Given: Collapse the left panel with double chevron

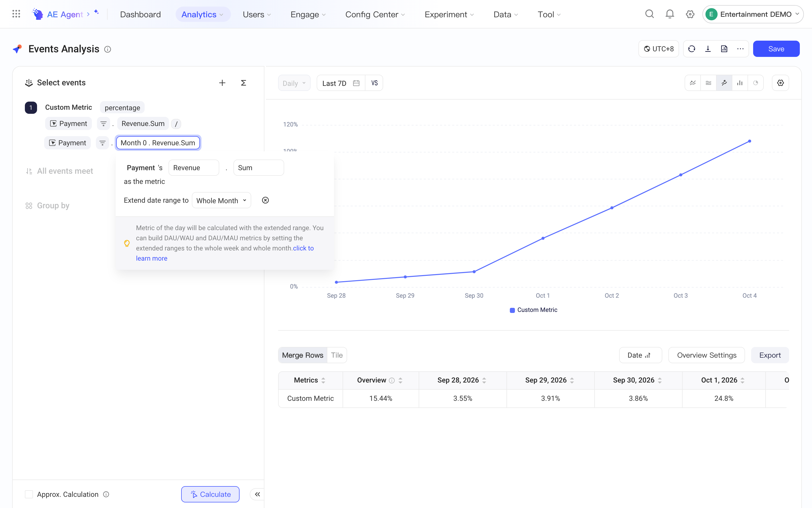Looking at the screenshot, I should tap(257, 494).
